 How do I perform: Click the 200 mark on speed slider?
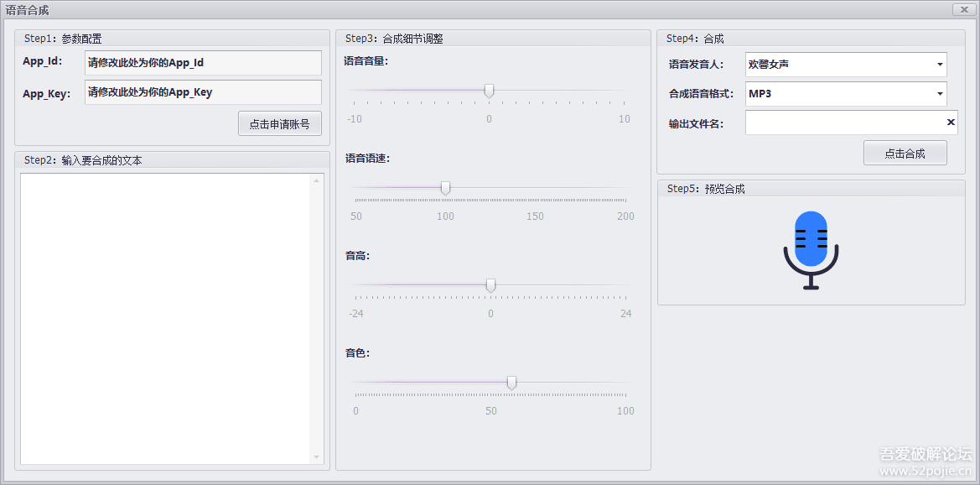[x=625, y=216]
